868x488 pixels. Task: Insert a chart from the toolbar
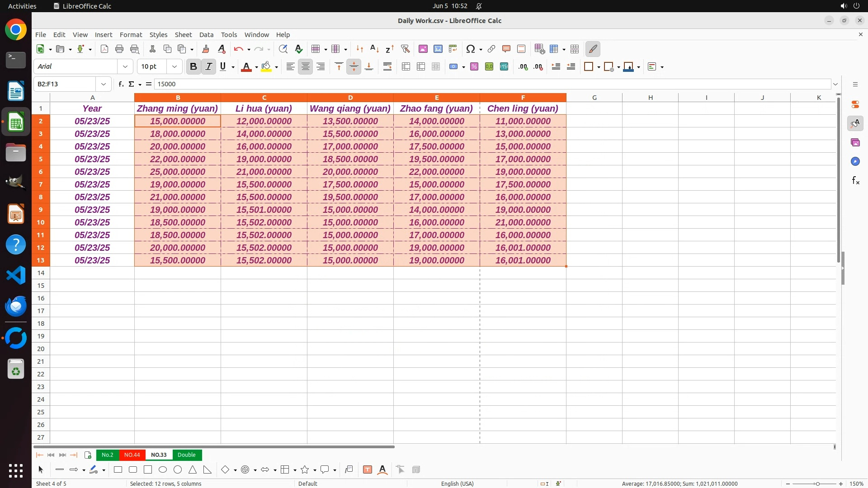pos(438,49)
